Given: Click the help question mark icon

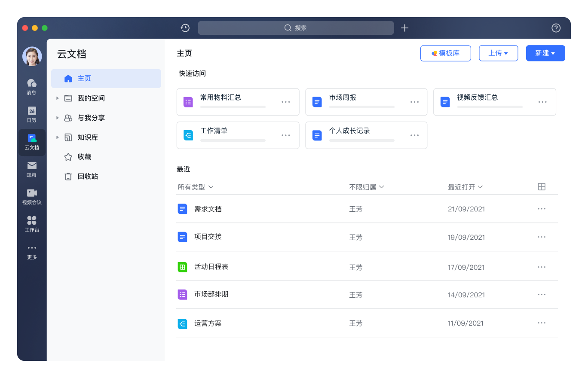Looking at the screenshot, I should tap(556, 28).
